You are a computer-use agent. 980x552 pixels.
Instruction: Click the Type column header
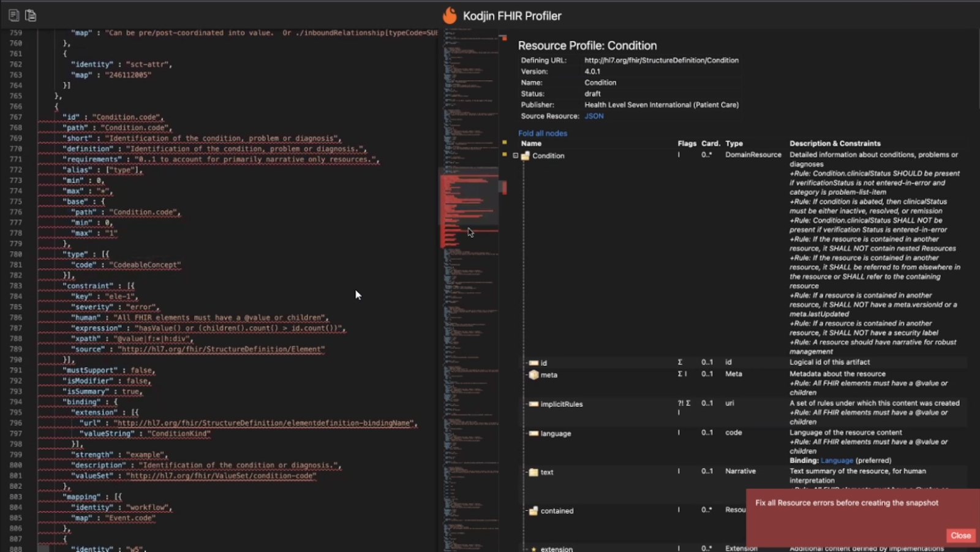(x=734, y=143)
